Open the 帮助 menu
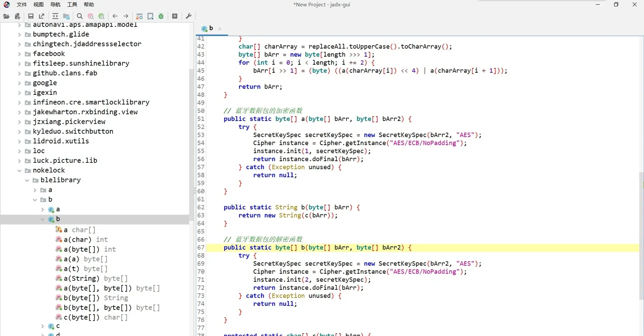Screen dimensions: 644x336 tap(89, 5)
